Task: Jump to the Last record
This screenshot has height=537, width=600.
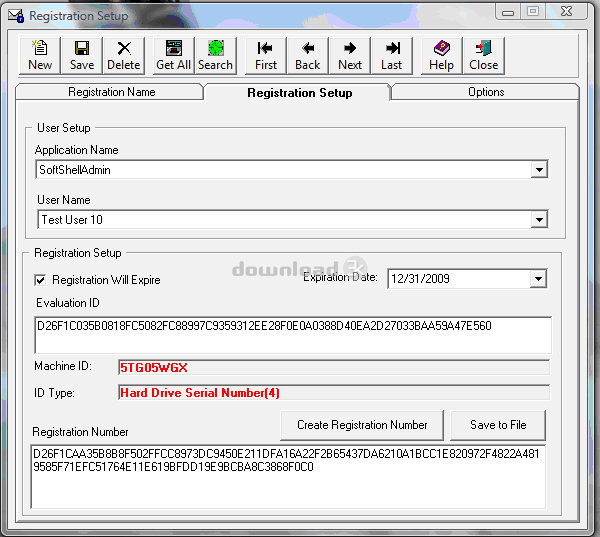Action: (392, 55)
